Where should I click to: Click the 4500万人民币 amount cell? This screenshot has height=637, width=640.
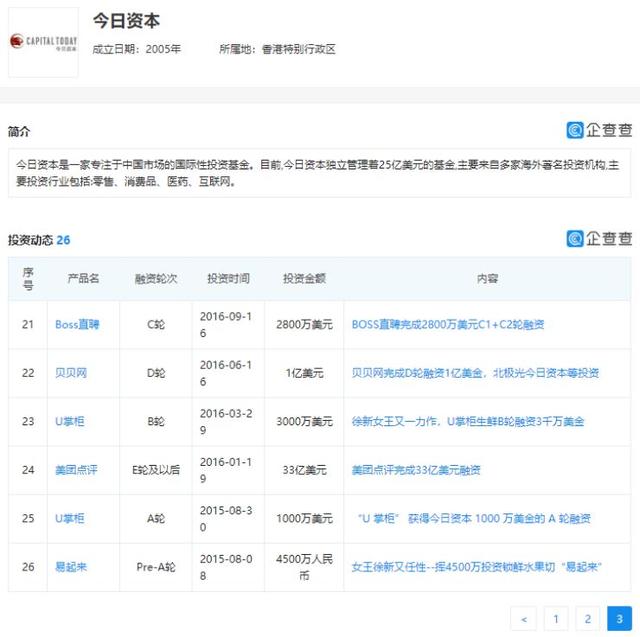click(x=304, y=567)
